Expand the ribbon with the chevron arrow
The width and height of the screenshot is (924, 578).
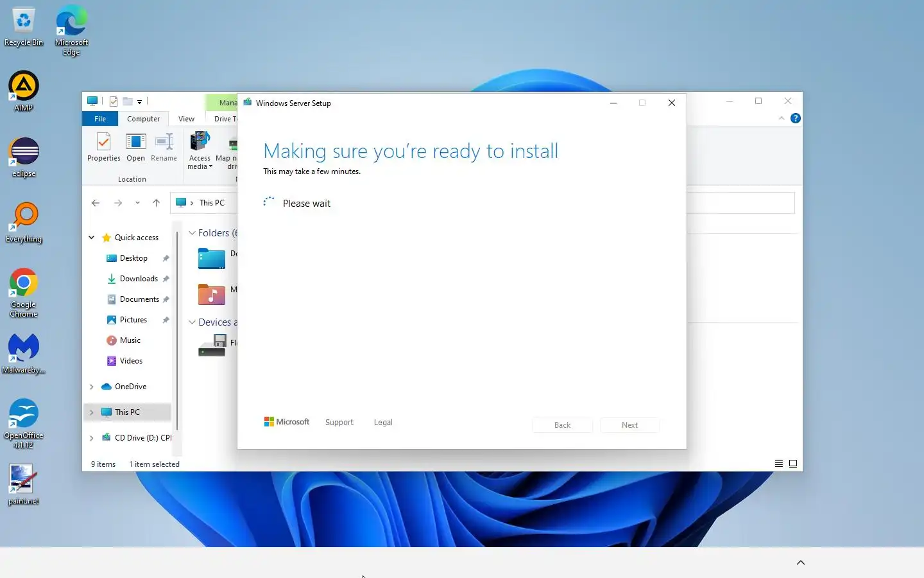pyautogui.click(x=782, y=118)
